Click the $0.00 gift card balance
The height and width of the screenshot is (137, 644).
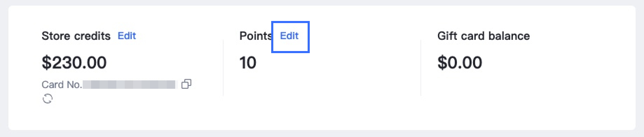click(460, 63)
